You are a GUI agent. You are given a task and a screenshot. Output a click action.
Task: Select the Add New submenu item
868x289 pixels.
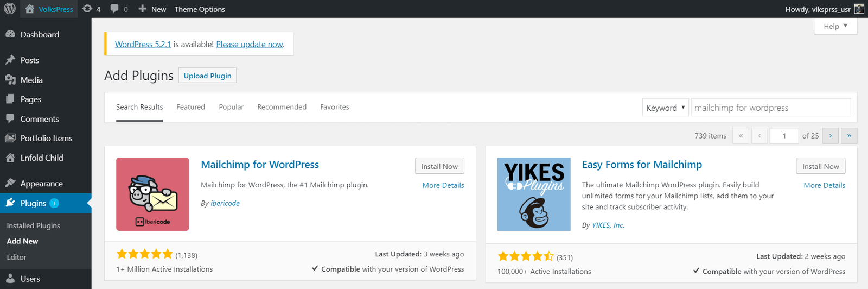point(22,241)
